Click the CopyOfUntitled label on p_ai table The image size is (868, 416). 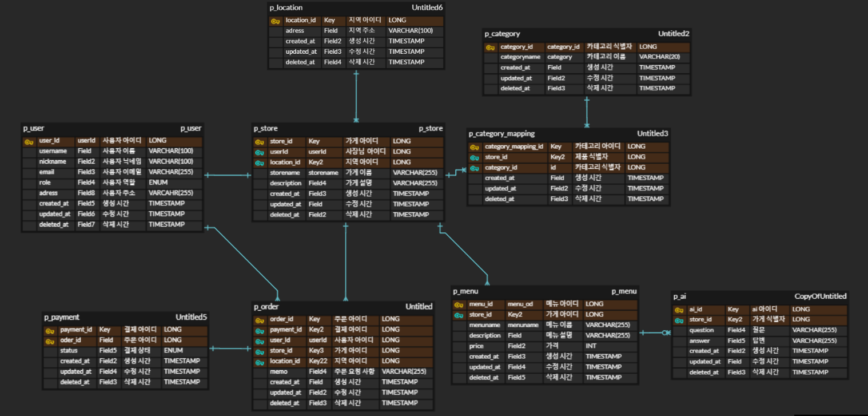click(x=821, y=296)
